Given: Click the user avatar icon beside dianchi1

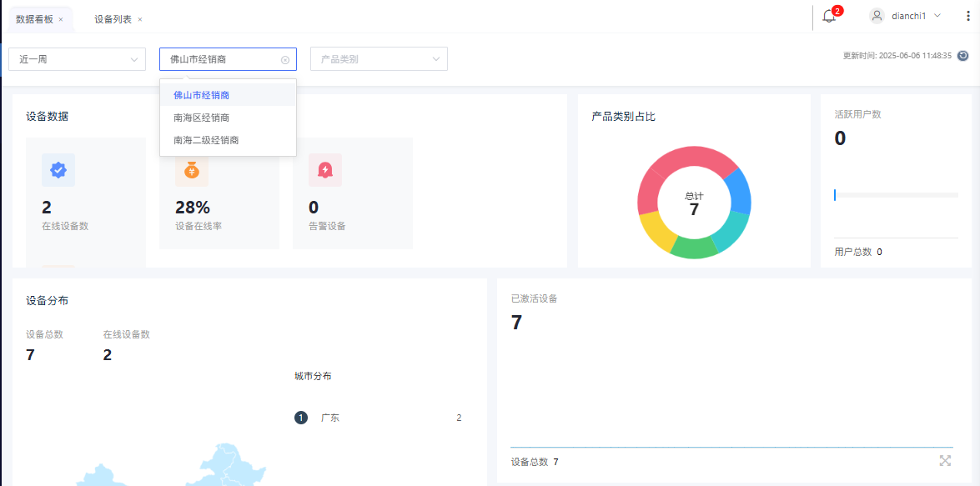Looking at the screenshot, I should 877,16.
